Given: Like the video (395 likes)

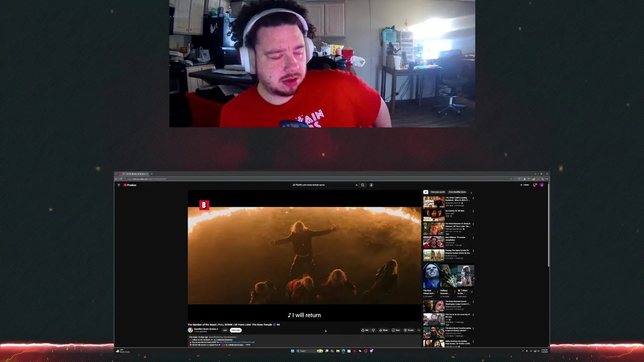Looking at the screenshot, I should 365,330.
